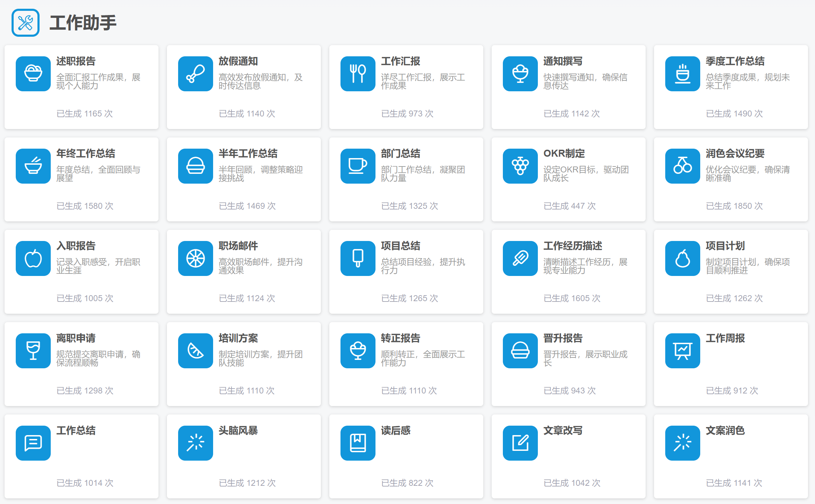Click the cherry icon for 润色会议纪要
This screenshot has height=504, width=815.
[x=682, y=166]
